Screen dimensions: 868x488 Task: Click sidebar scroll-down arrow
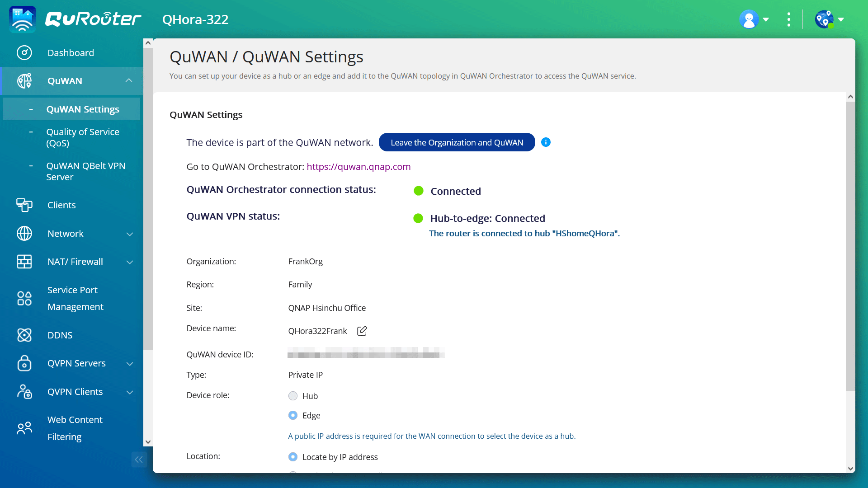tap(148, 442)
